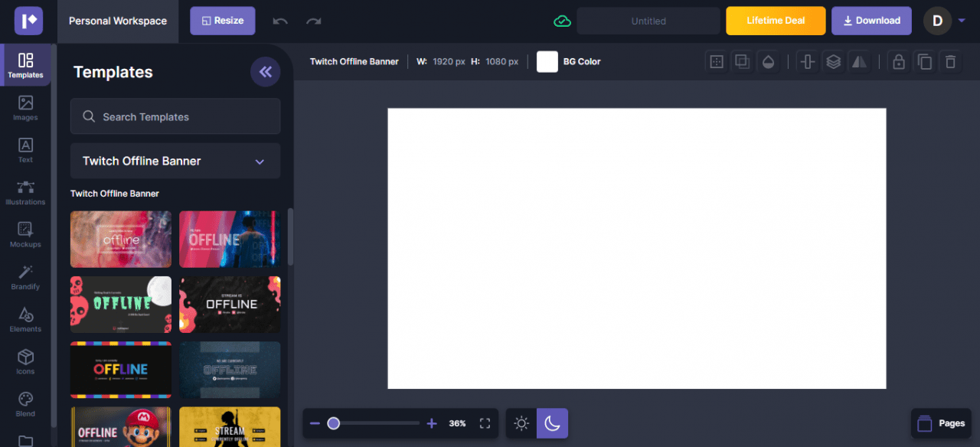The height and width of the screenshot is (447, 980).
Task: Click the Search Templates field
Action: pos(175,116)
